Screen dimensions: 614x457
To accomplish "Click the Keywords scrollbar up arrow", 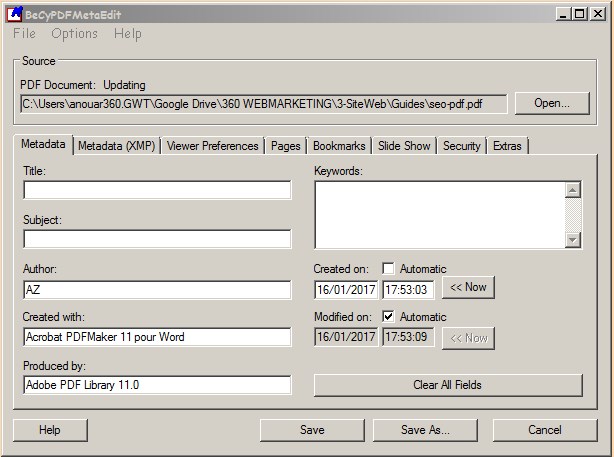I will click(x=573, y=190).
